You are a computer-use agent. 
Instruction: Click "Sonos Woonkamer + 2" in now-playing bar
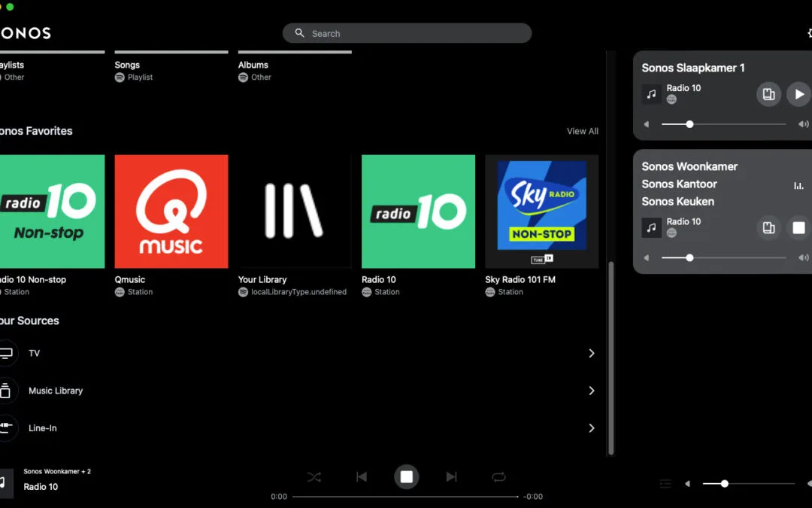pyautogui.click(x=57, y=472)
